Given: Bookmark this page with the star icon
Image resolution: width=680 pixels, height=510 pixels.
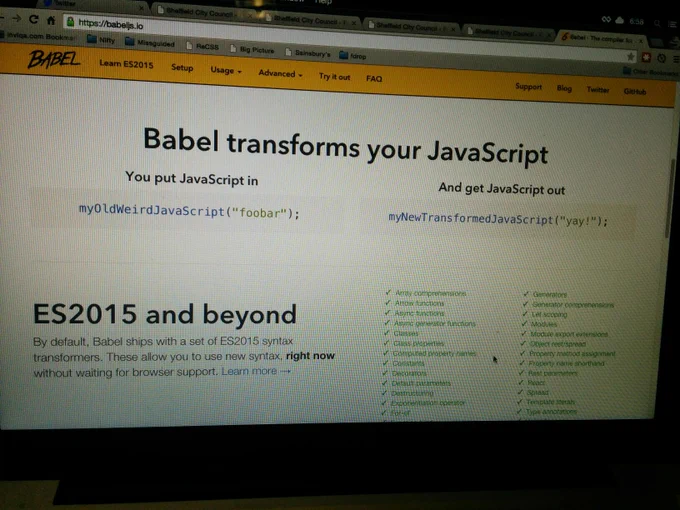Looking at the screenshot, I should [631, 56].
